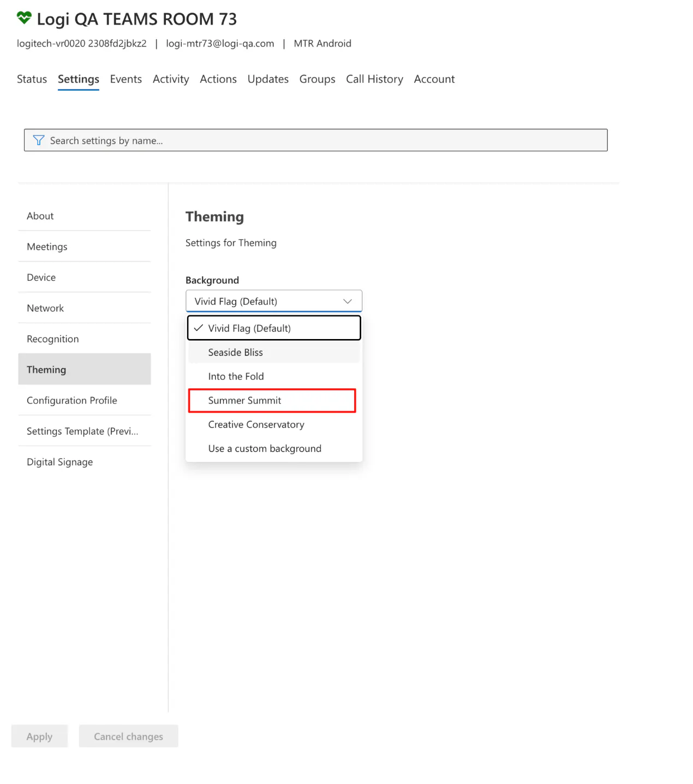Choose Seaside Bliss background
Screen dimensions: 693x784
[x=274, y=352]
